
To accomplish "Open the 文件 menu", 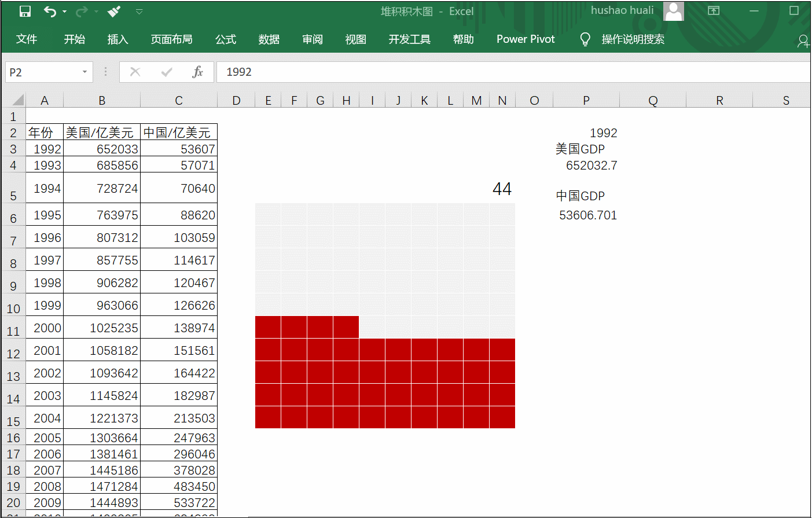I will [27, 39].
